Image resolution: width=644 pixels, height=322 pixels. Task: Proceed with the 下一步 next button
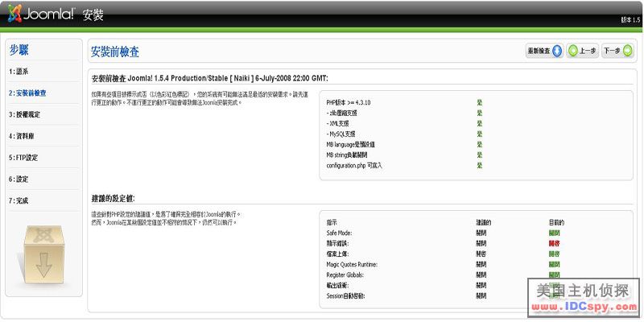click(617, 51)
